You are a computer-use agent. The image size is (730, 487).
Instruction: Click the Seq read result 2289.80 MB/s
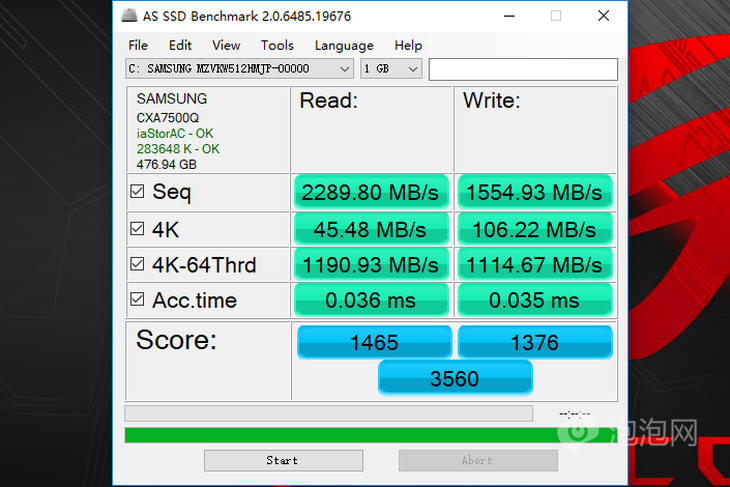371,192
